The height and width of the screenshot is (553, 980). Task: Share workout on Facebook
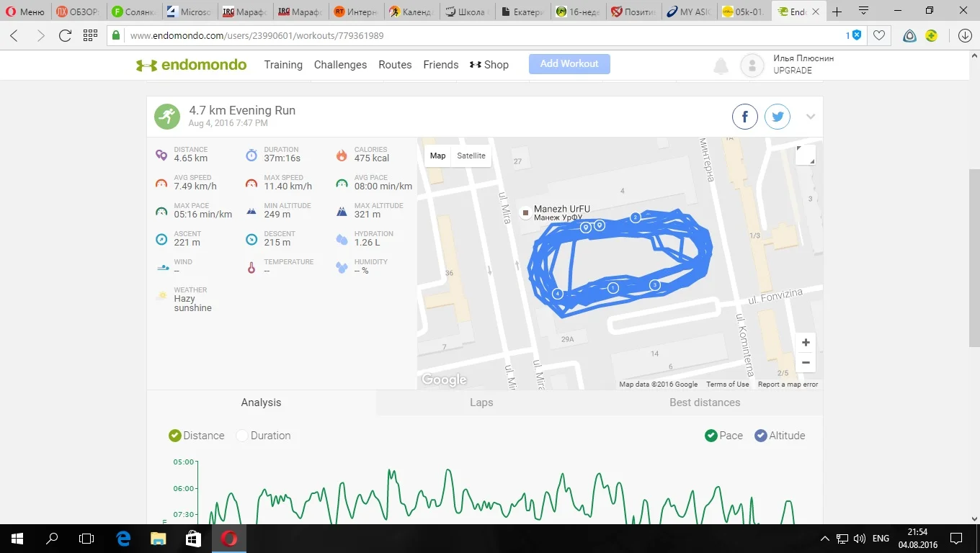click(x=745, y=117)
